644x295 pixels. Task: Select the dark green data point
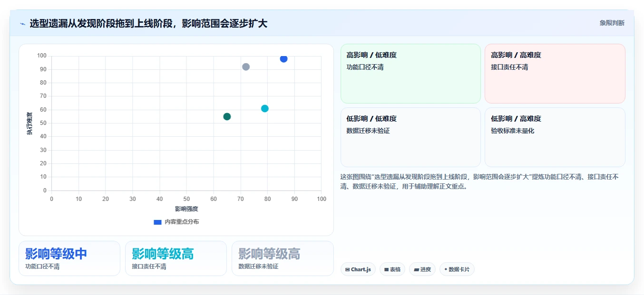tap(227, 116)
